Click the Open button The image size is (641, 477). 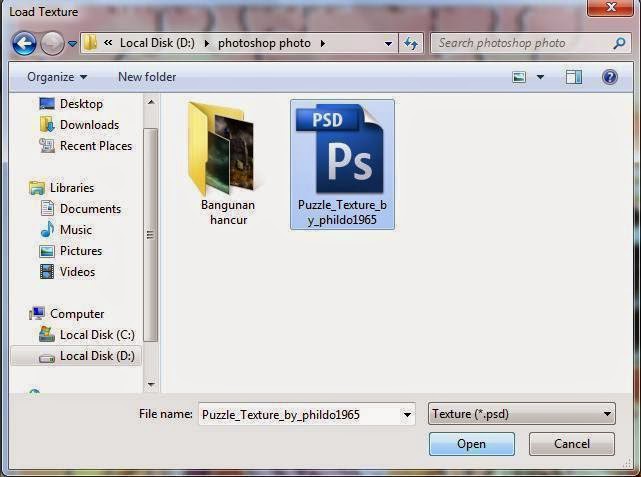click(x=472, y=444)
